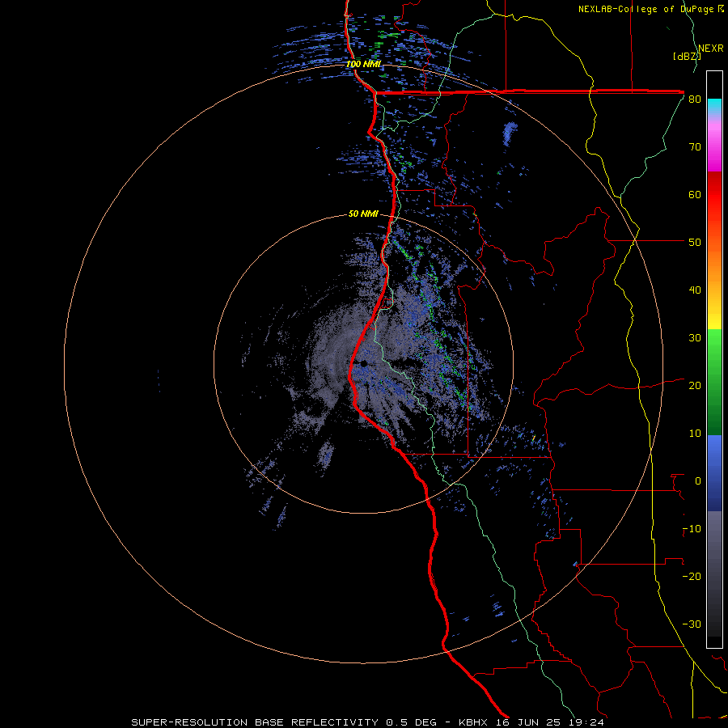728x728 pixels.
Task: Click the -10 value on the color scale
Action: tap(692, 529)
